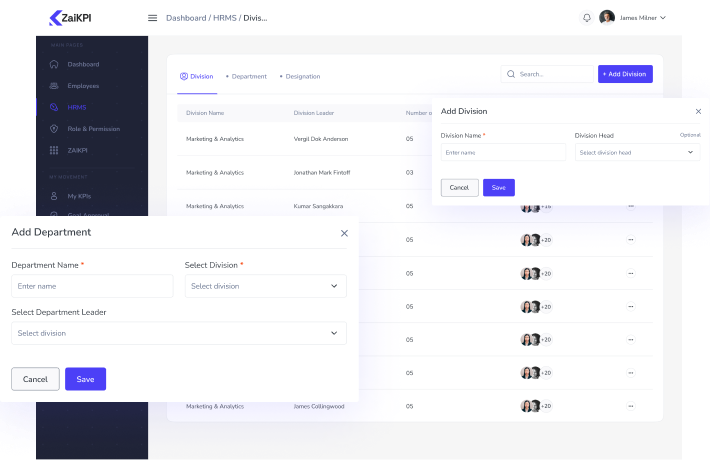The height and width of the screenshot is (466, 710).
Task: Open Dashboard from the sidebar
Action: coord(83,64)
